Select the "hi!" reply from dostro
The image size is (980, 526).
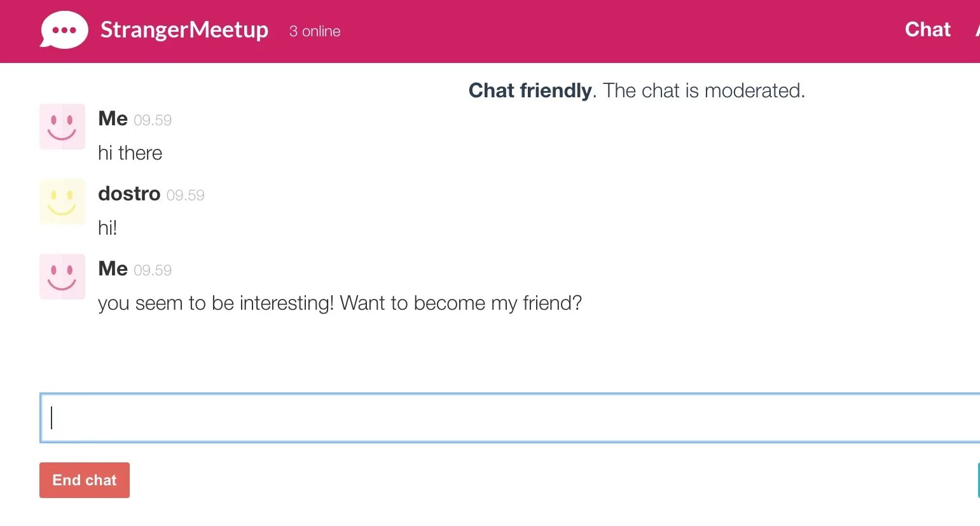(107, 228)
